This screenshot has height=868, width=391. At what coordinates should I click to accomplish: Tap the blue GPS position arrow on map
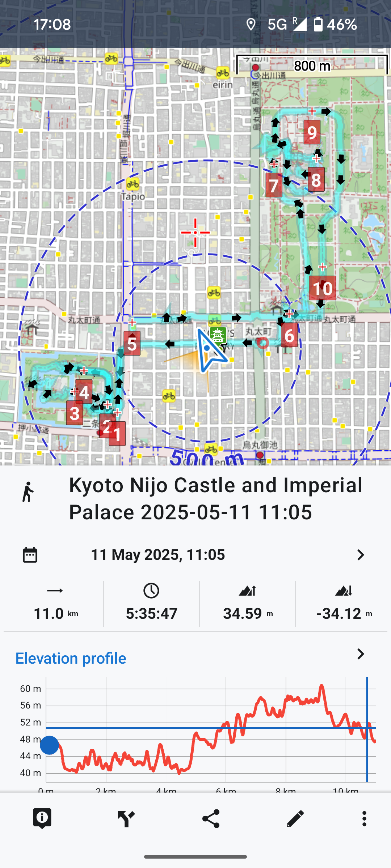(209, 349)
